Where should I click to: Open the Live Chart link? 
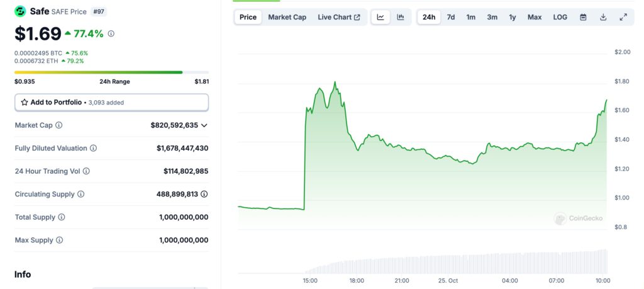339,17
